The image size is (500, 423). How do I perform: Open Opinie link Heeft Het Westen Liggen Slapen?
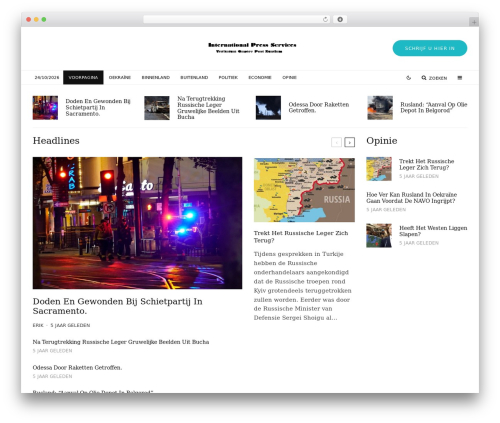coord(433,231)
